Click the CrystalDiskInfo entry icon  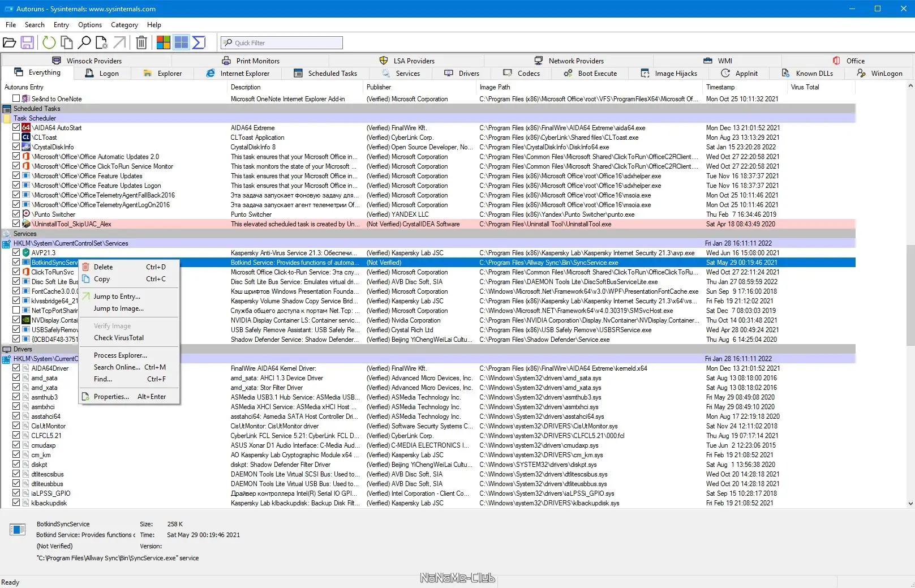point(26,147)
